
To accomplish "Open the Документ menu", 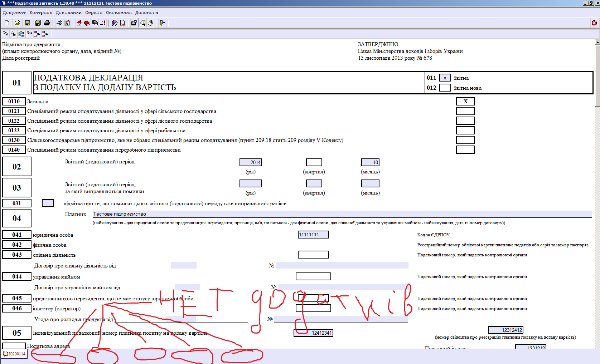I will point(14,13).
